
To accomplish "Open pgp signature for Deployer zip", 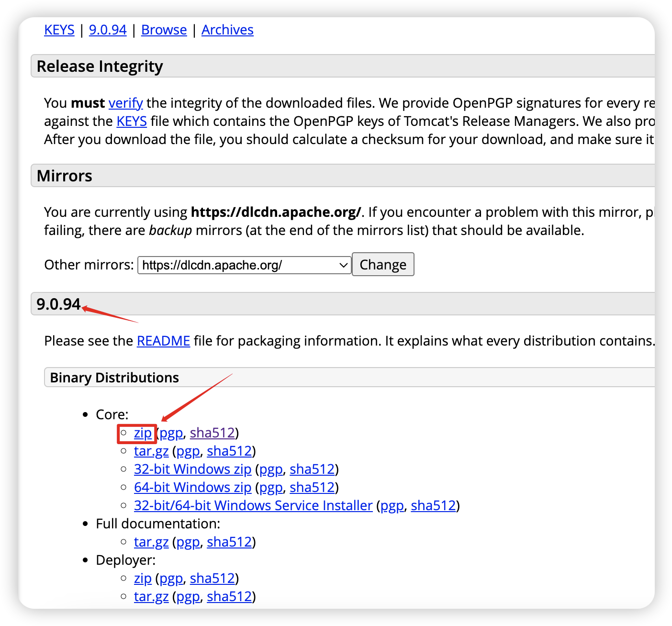I will coord(171,578).
